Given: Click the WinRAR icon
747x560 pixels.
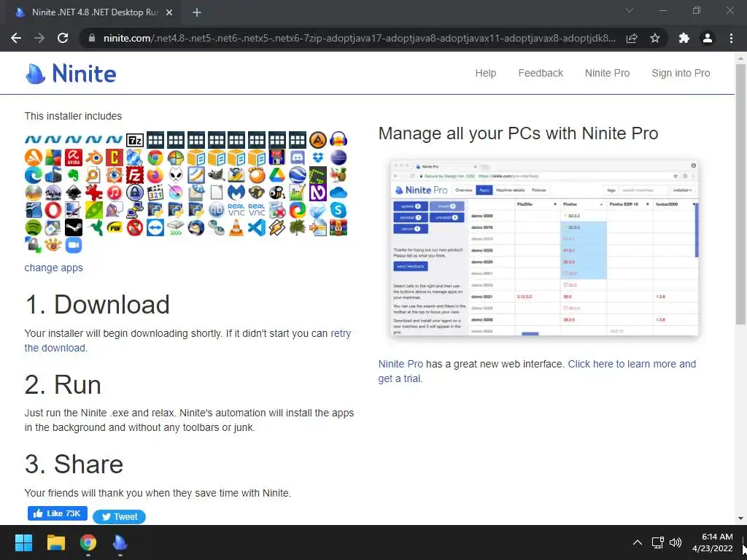Looking at the screenshot, I should (x=338, y=227).
